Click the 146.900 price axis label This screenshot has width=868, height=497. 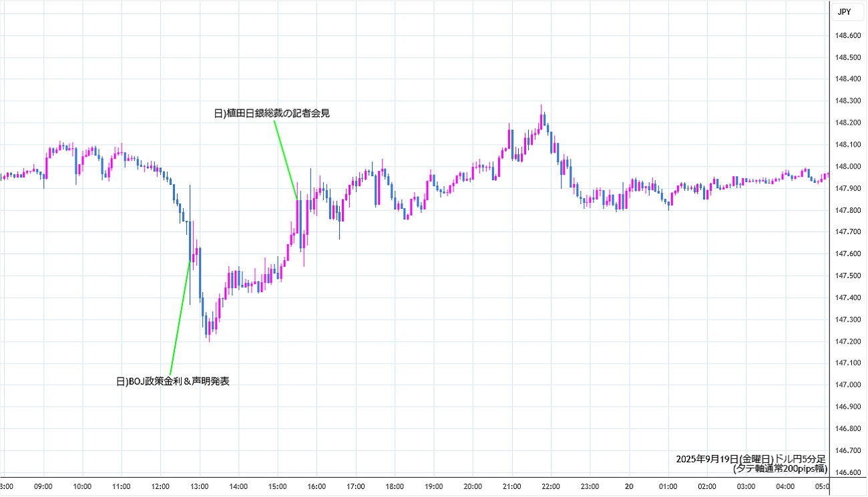[x=848, y=406]
